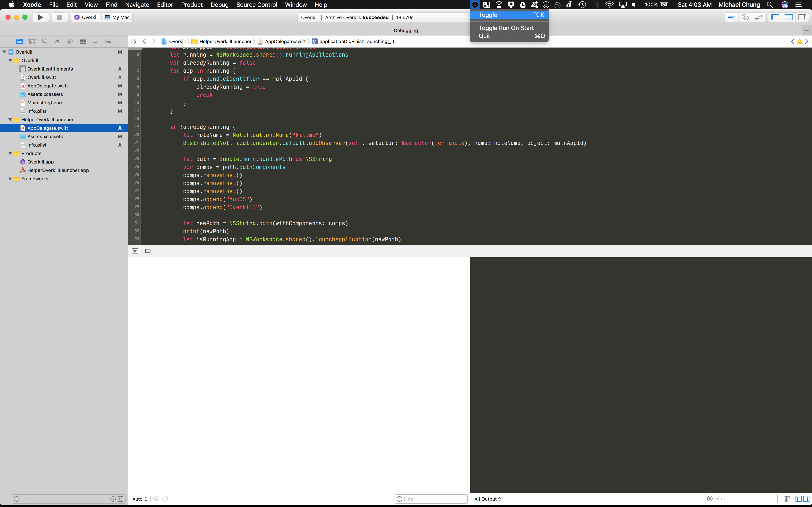812x507 pixels.
Task: Show the Utilities inspector panel toggle
Action: coord(803,17)
